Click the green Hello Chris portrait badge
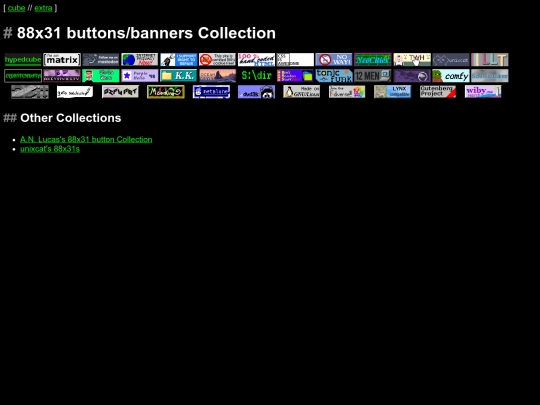This screenshot has height=405, width=540. [101, 76]
